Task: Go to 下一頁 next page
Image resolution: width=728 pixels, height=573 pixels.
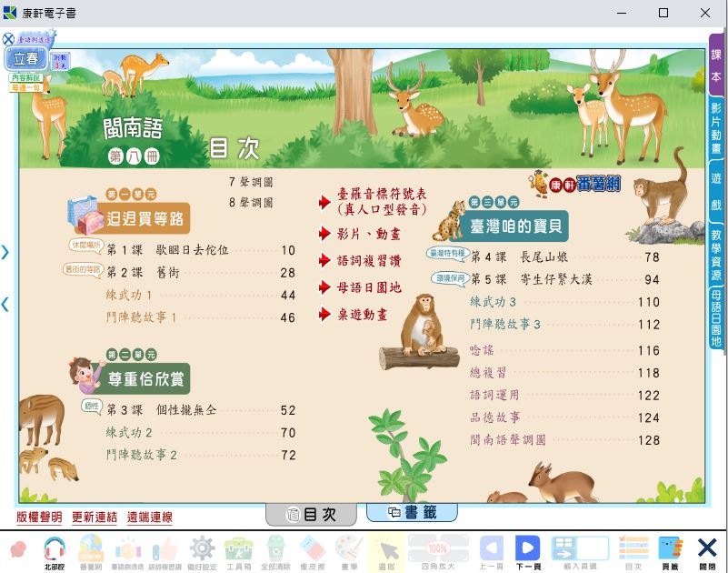Action: (x=528, y=553)
